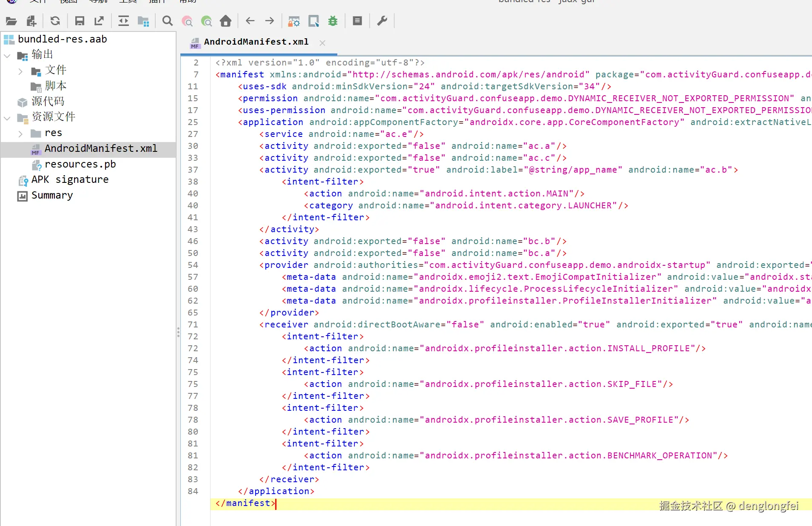Click the export project toolbar icon
Screen dimensions: 812x526
click(99, 21)
